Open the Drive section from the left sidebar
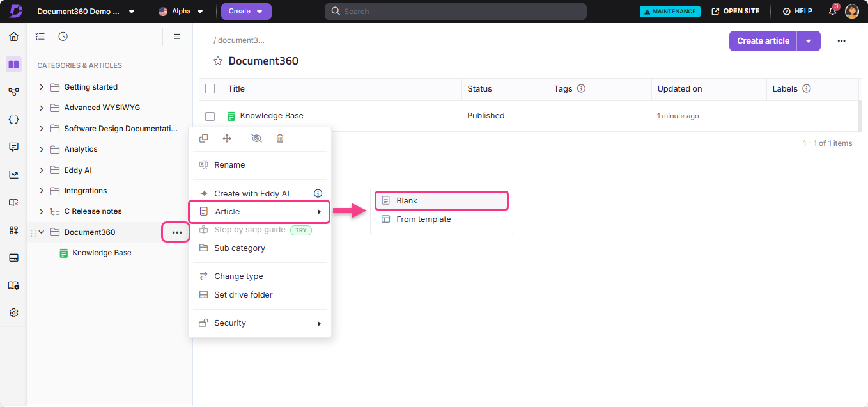 (13, 257)
